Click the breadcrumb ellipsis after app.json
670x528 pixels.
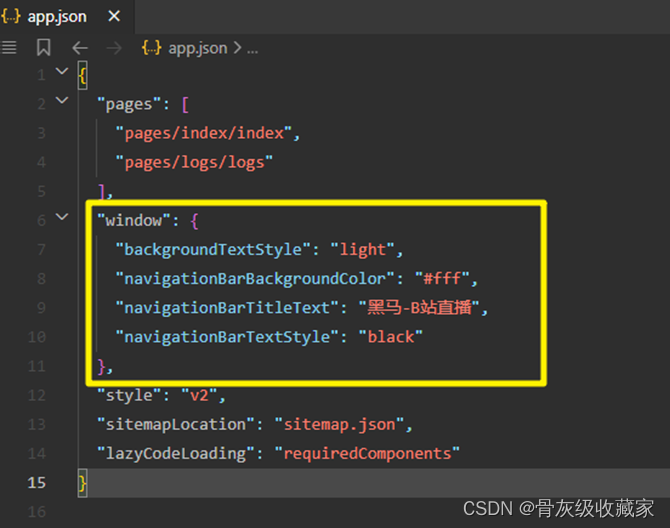click(252, 50)
